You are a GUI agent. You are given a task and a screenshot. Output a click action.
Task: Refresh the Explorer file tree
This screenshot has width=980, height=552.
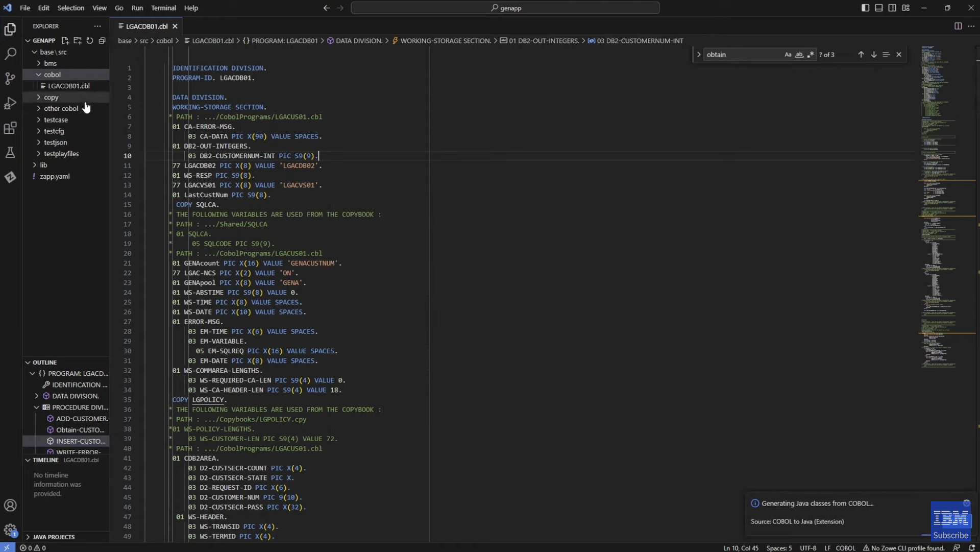pyautogui.click(x=90, y=40)
